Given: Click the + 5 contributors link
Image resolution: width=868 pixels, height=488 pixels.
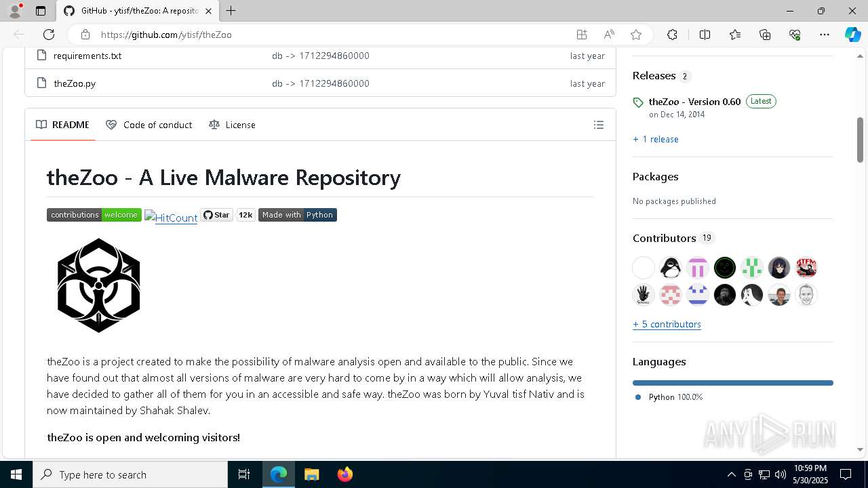Looking at the screenshot, I should [667, 324].
